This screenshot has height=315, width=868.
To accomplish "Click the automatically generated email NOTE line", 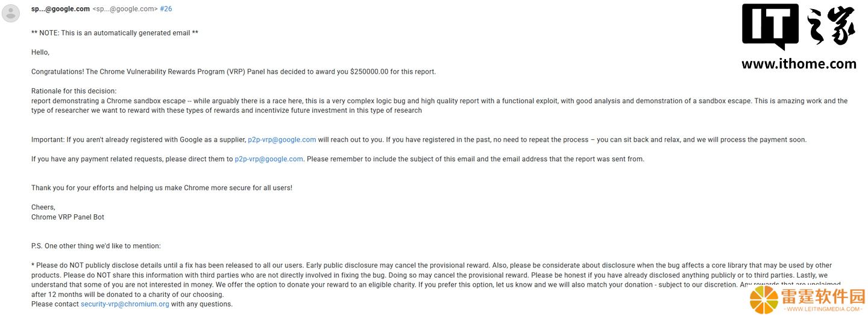I will pos(115,33).
